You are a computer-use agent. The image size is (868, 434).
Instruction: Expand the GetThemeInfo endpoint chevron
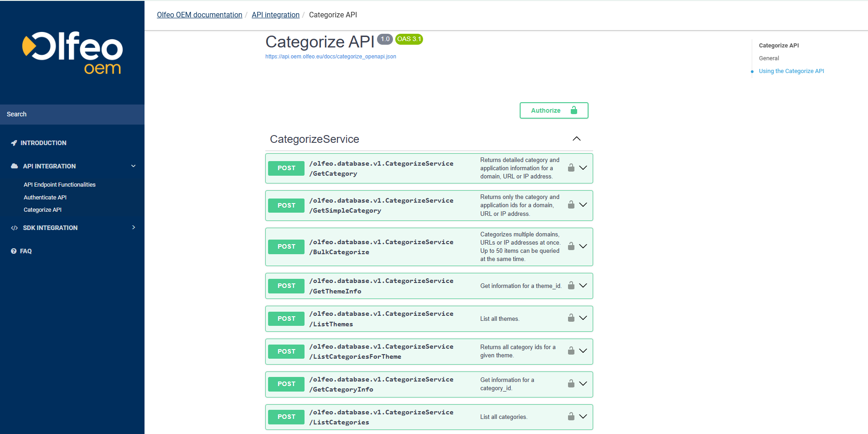tap(583, 286)
